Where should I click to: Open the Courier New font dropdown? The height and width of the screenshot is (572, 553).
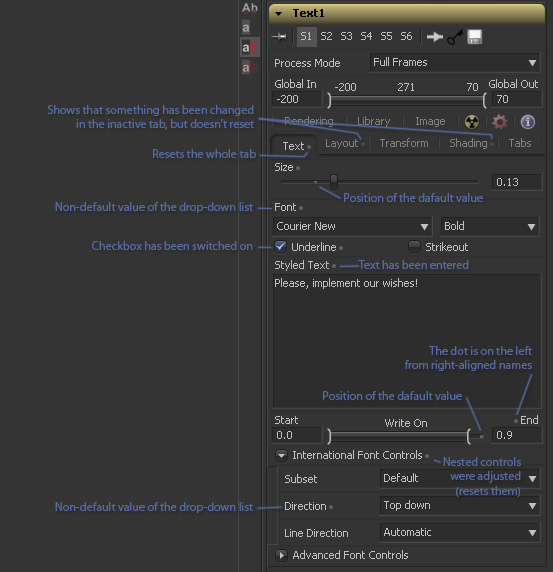coord(352,227)
